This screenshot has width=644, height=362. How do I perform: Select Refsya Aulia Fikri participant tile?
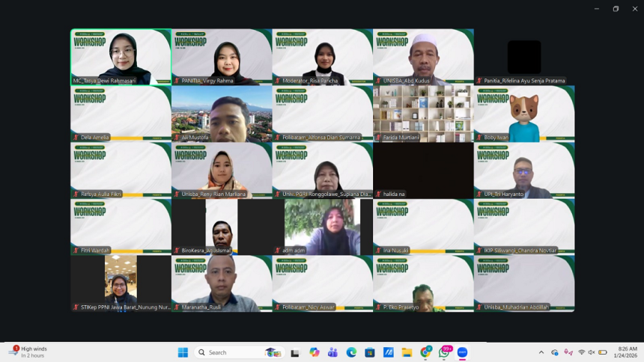click(121, 171)
